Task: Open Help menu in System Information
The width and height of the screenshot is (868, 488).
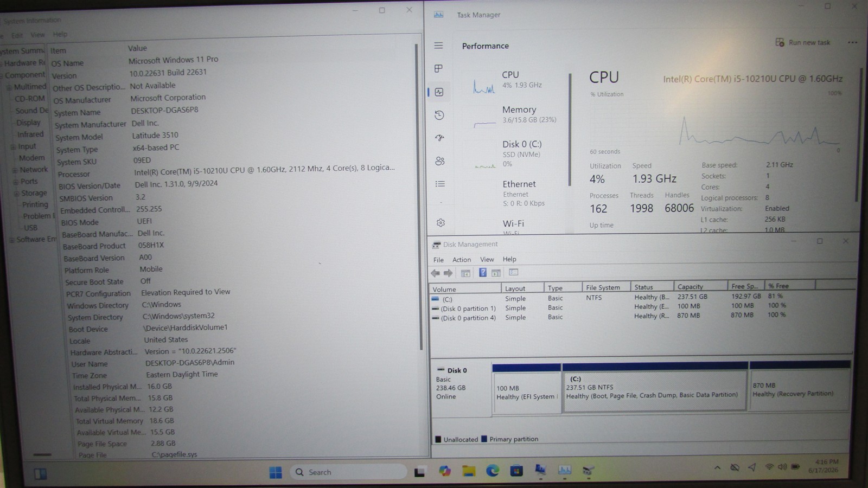Action: tap(60, 34)
